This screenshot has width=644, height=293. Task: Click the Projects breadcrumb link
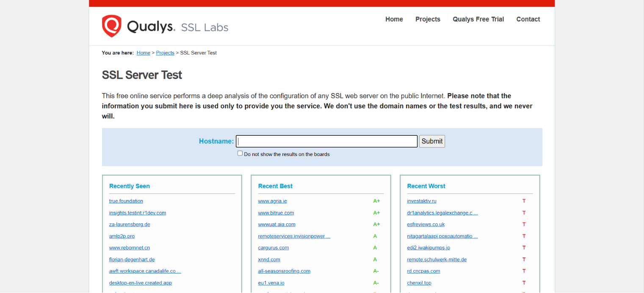[x=165, y=53]
